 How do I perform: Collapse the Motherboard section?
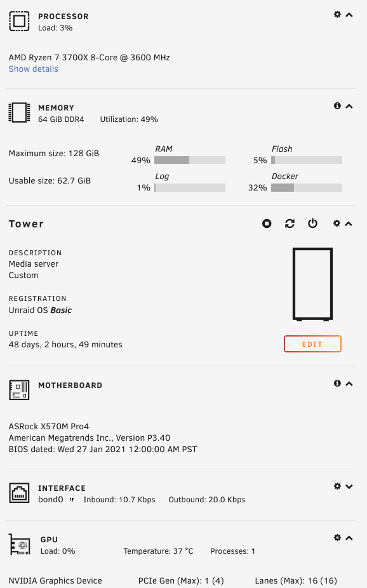point(349,384)
